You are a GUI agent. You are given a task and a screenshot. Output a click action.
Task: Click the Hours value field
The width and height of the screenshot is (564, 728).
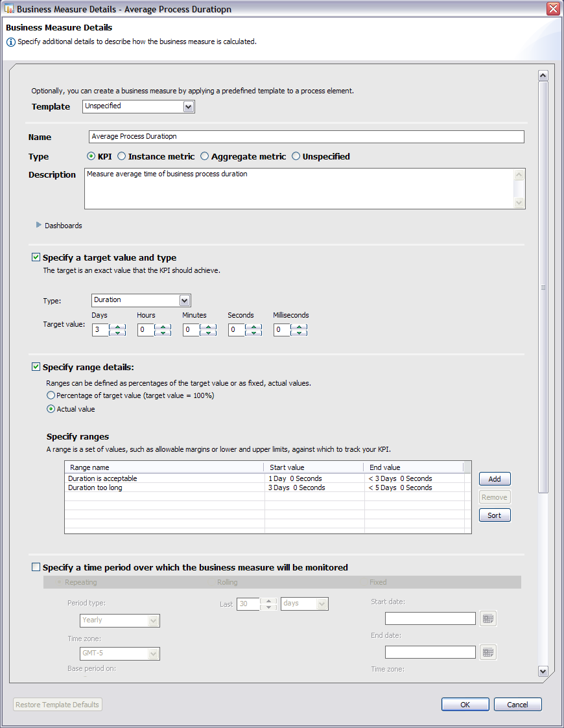[146, 330]
